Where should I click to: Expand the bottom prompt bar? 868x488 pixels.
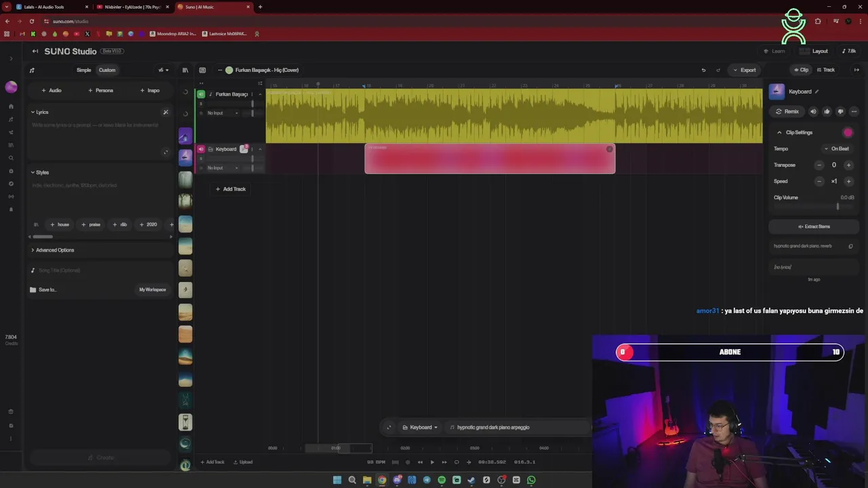pyautogui.click(x=389, y=427)
